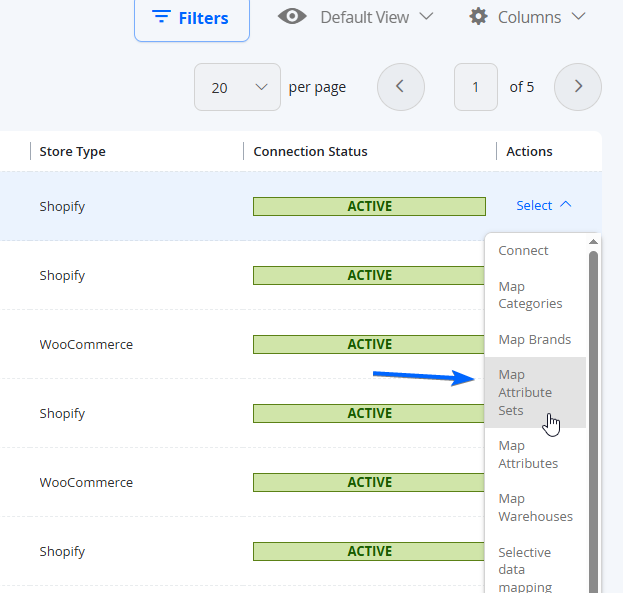Pick Map Warehouses menu entry
The image size is (623, 593).
pos(535,508)
